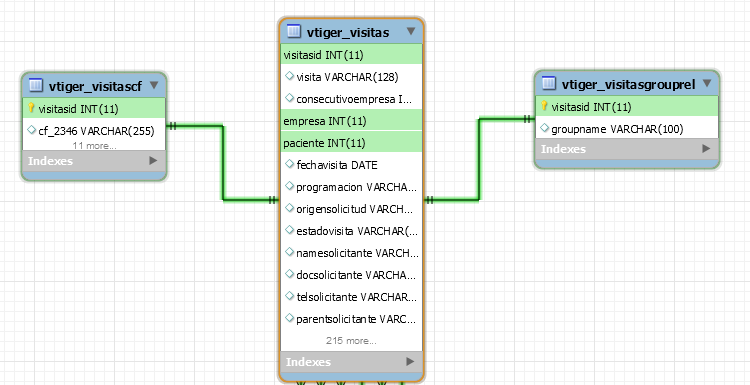Click diamond icon beside estadovisita column
This screenshot has height=385, width=750.
(x=289, y=230)
